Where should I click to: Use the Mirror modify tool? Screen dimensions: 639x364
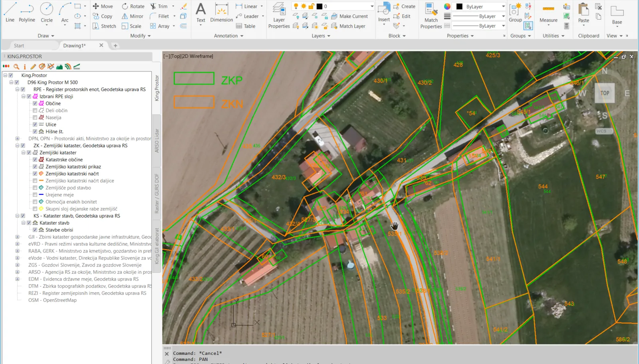(x=132, y=16)
